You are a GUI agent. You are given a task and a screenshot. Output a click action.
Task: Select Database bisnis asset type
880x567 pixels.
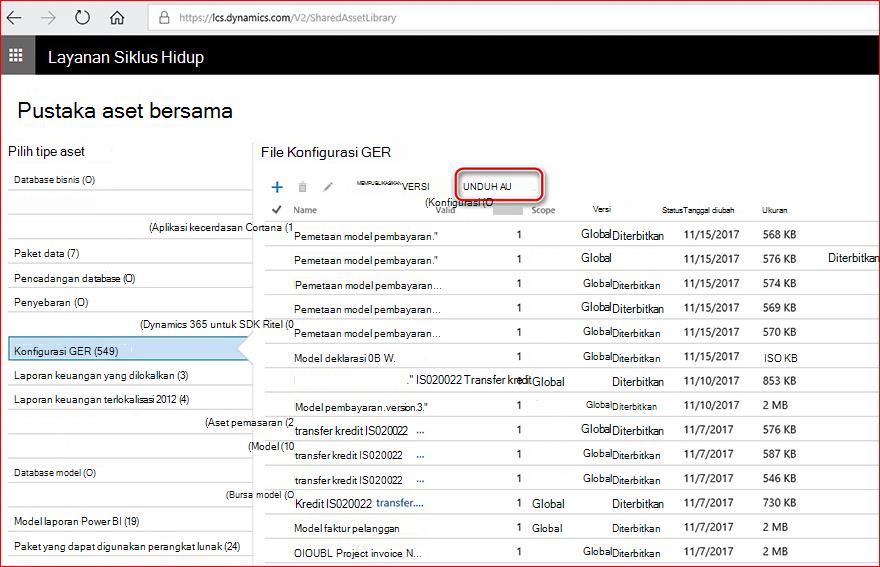coord(130,180)
